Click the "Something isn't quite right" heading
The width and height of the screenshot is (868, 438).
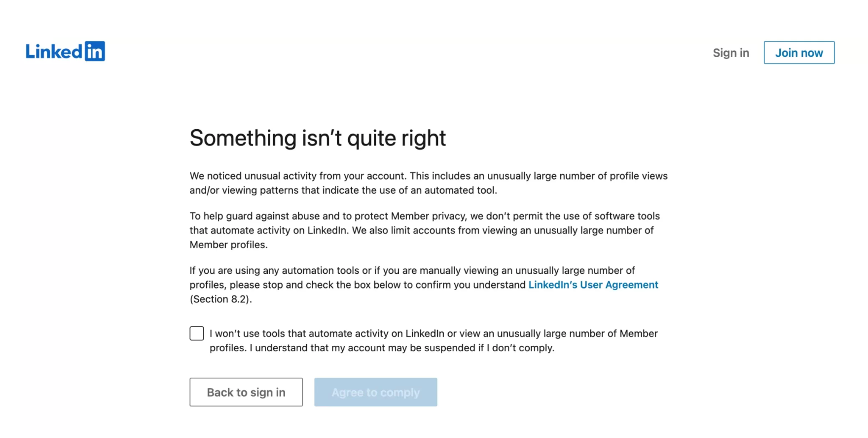pyautogui.click(x=318, y=138)
